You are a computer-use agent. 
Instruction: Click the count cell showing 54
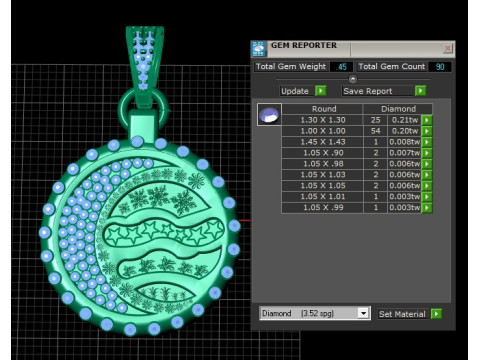pos(375,131)
